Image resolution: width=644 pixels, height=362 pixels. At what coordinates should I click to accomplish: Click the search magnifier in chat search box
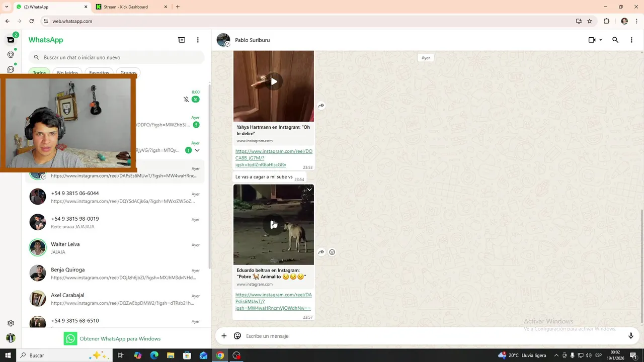click(x=36, y=57)
